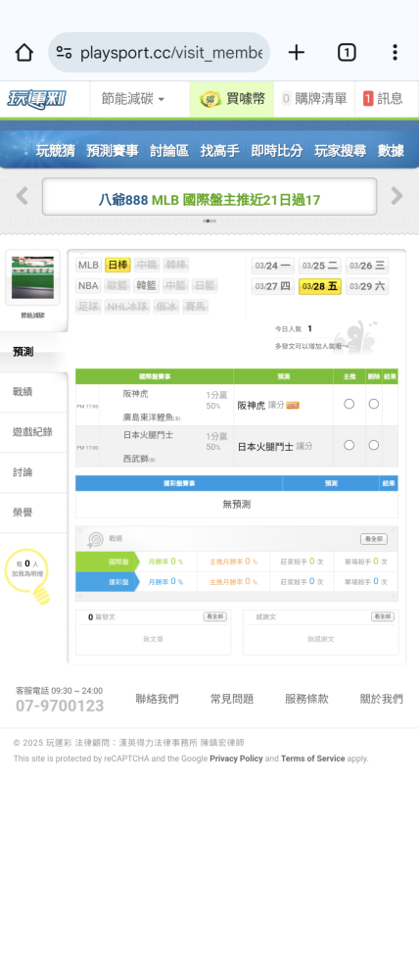Click the 玩運彩 site logo

coord(35,99)
